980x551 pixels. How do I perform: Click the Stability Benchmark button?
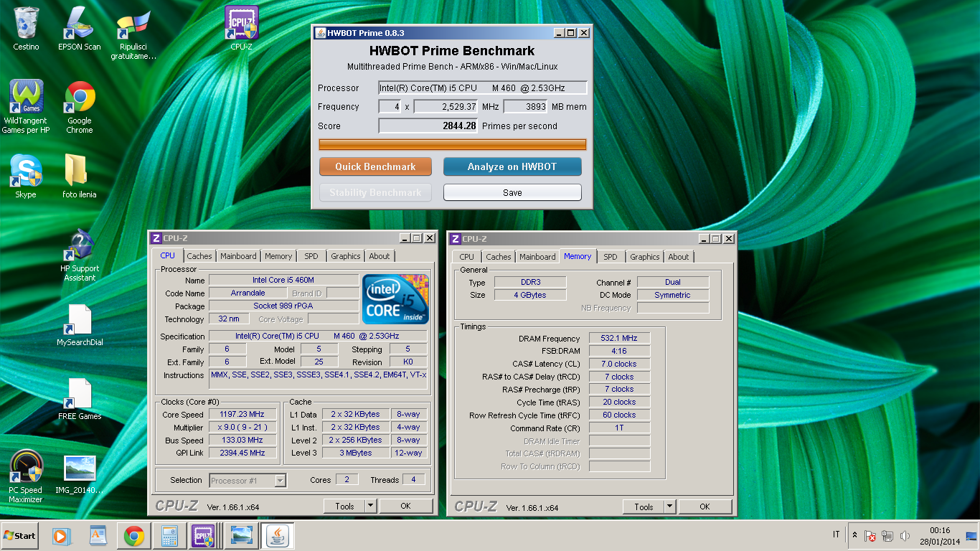[375, 192]
